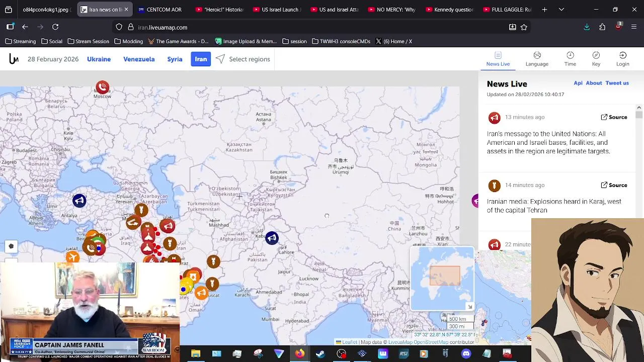
Task: Click the Karaj explosions news headline
Action: point(554,206)
